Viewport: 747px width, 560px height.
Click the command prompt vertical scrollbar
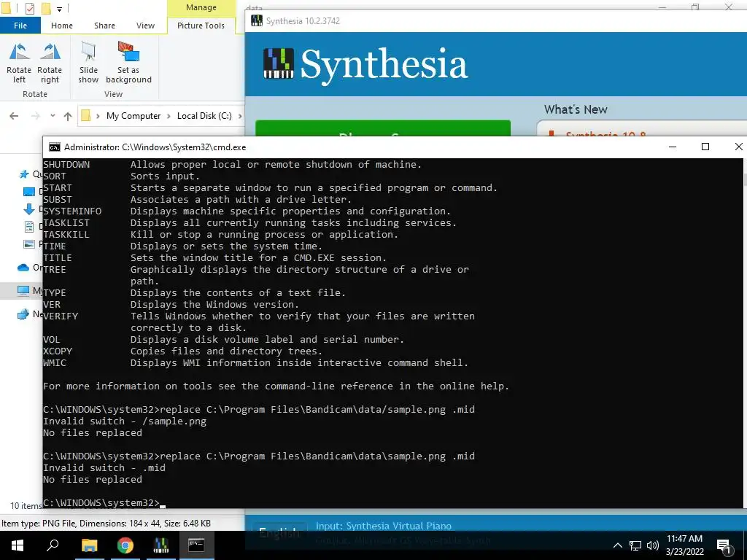click(x=745, y=333)
